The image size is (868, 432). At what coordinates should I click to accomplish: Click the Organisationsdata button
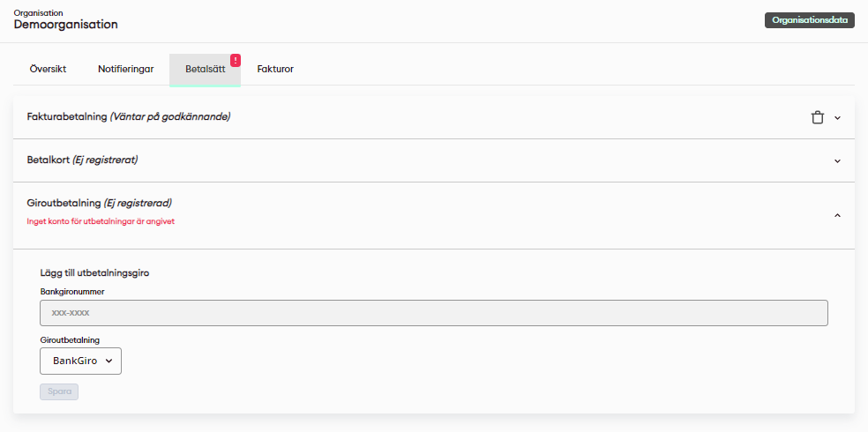[x=809, y=20]
